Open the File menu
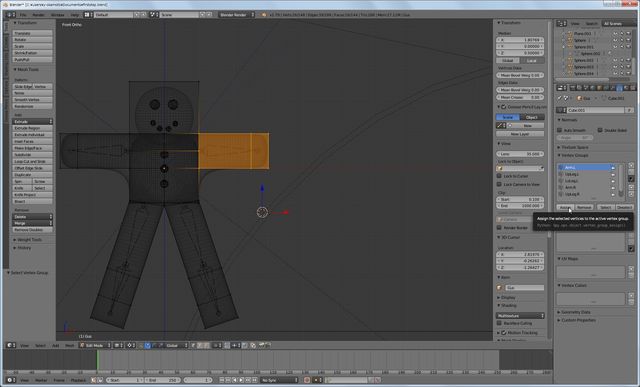Viewport: 640px width, 387px height. point(23,15)
